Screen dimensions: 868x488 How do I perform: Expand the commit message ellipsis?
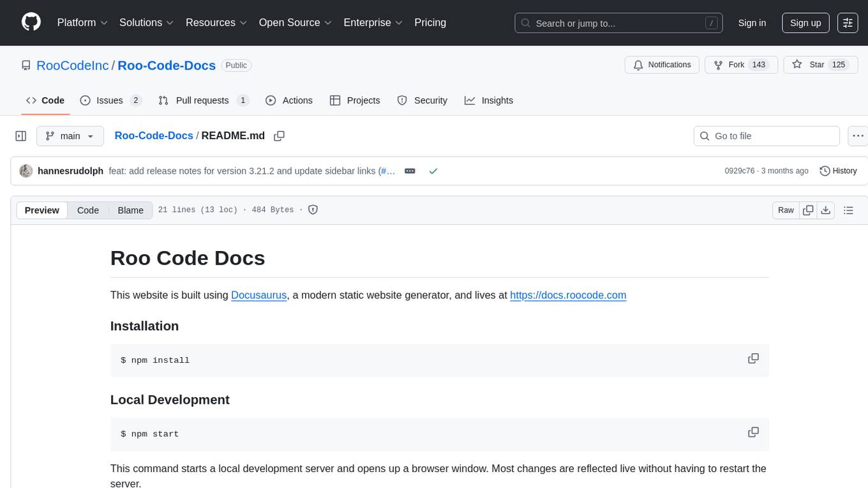pos(410,171)
